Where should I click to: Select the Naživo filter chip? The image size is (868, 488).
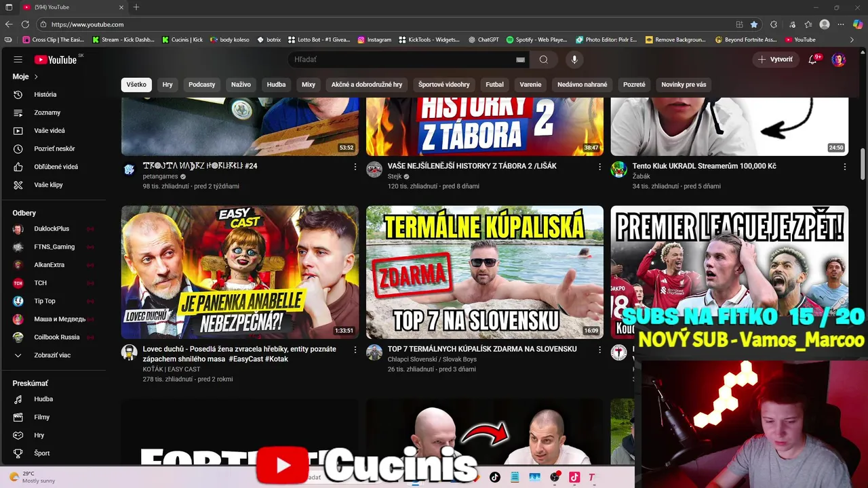[241, 85]
